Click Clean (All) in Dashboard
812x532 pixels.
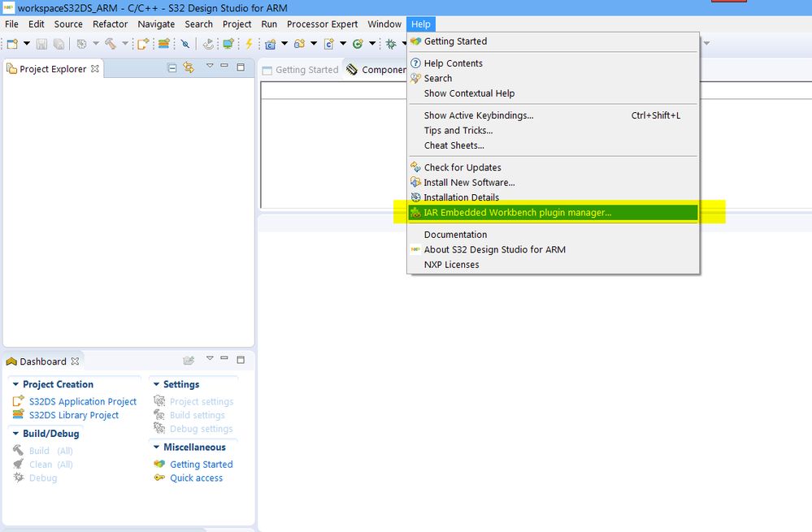[x=50, y=465]
